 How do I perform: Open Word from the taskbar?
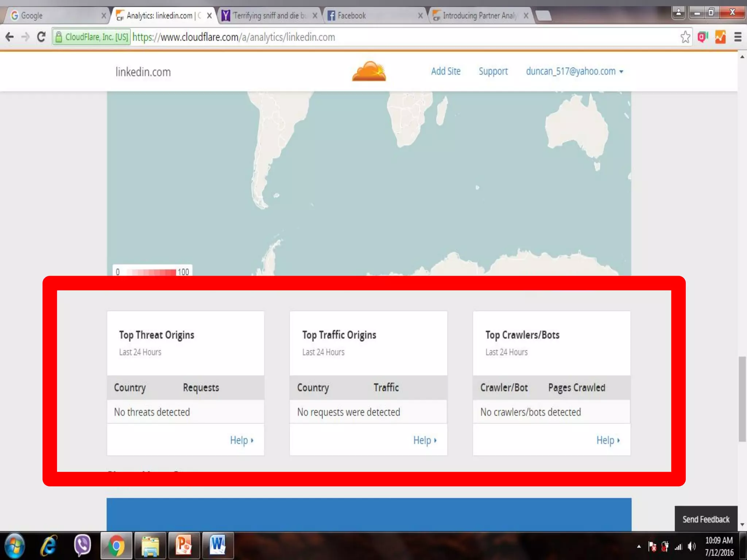tap(217, 545)
